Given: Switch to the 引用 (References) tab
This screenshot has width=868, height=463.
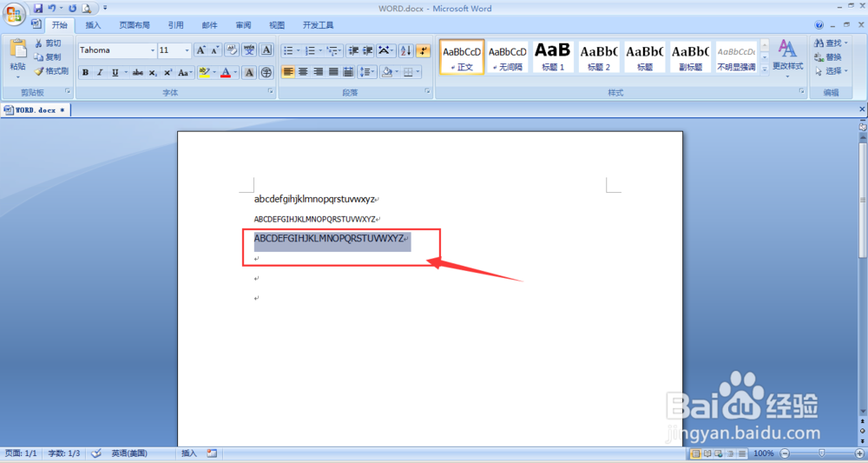Looking at the screenshot, I should tap(175, 25).
